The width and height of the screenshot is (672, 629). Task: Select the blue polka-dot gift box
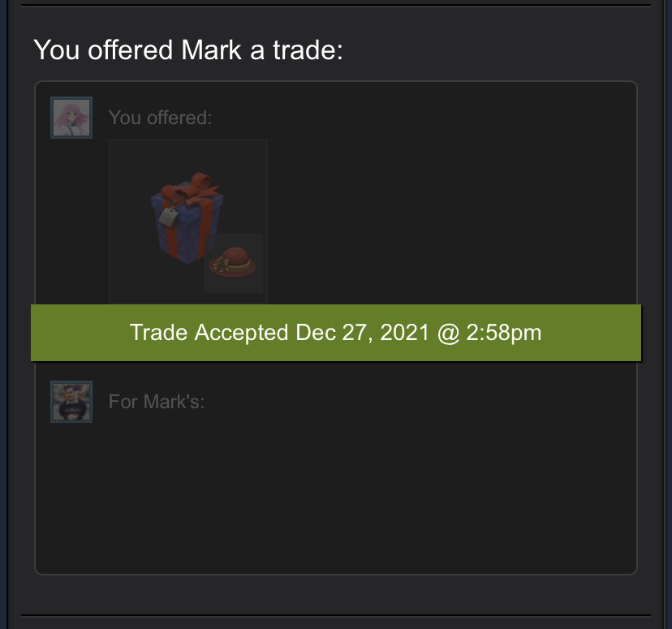[187, 218]
